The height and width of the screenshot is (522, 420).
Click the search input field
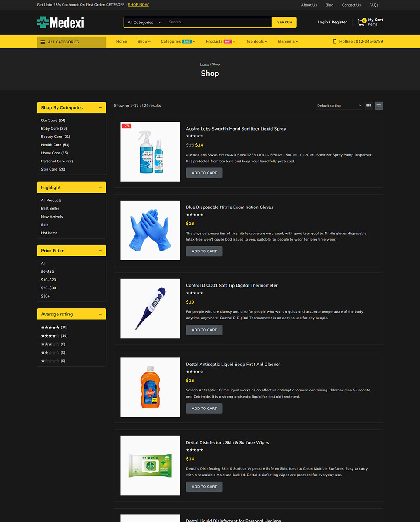[218, 22]
